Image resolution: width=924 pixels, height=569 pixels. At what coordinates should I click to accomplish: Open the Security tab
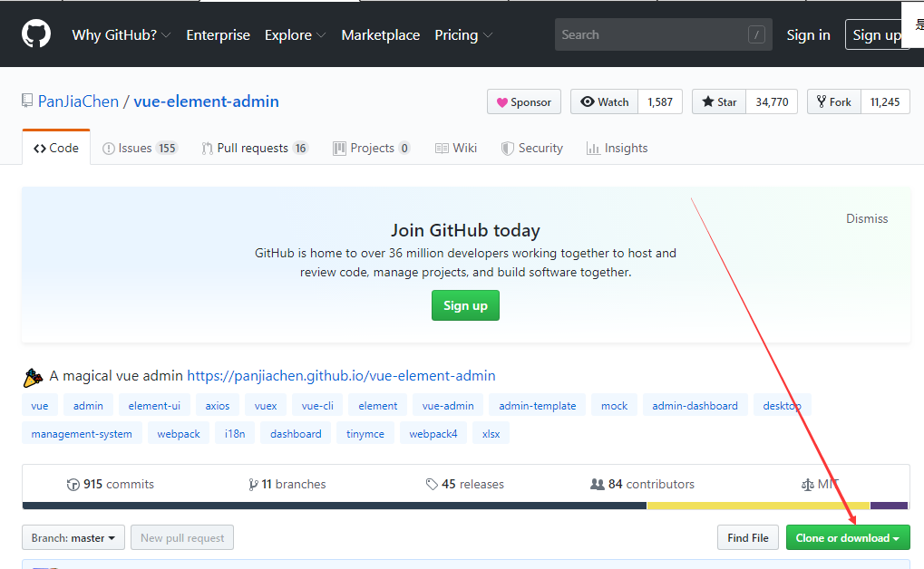pos(531,148)
